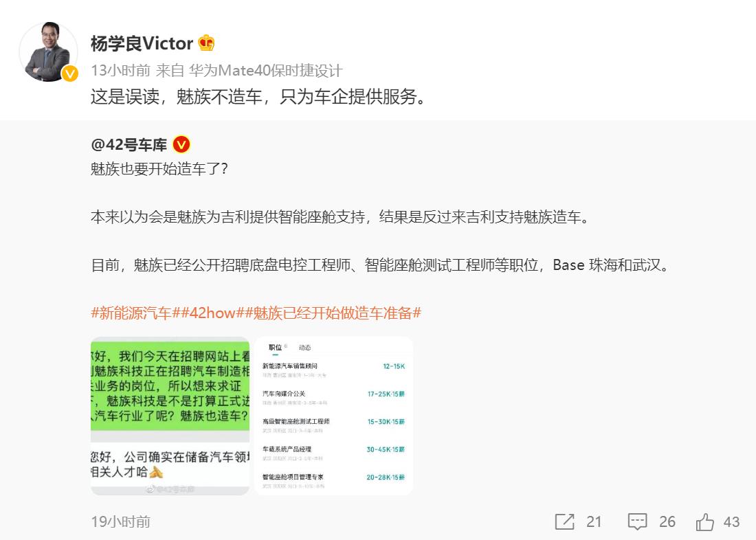Open the @42号车库 account link
The width and height of the screenshot is (756, 540).
pos(129,144)
